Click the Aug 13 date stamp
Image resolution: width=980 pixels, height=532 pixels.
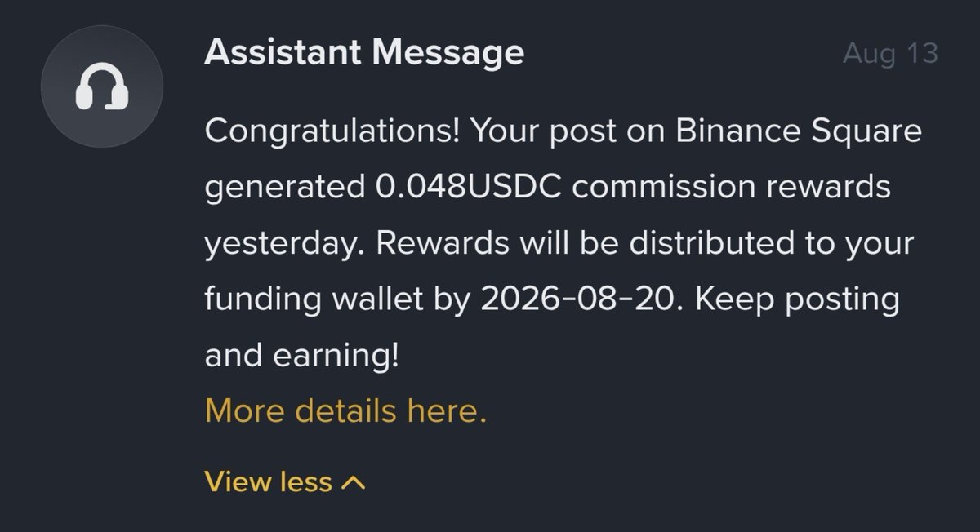(x=890, y=54)
